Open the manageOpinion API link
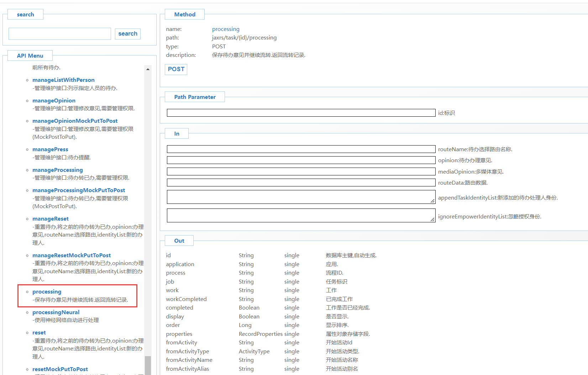 pyautogui.click(x=54, y=101)
